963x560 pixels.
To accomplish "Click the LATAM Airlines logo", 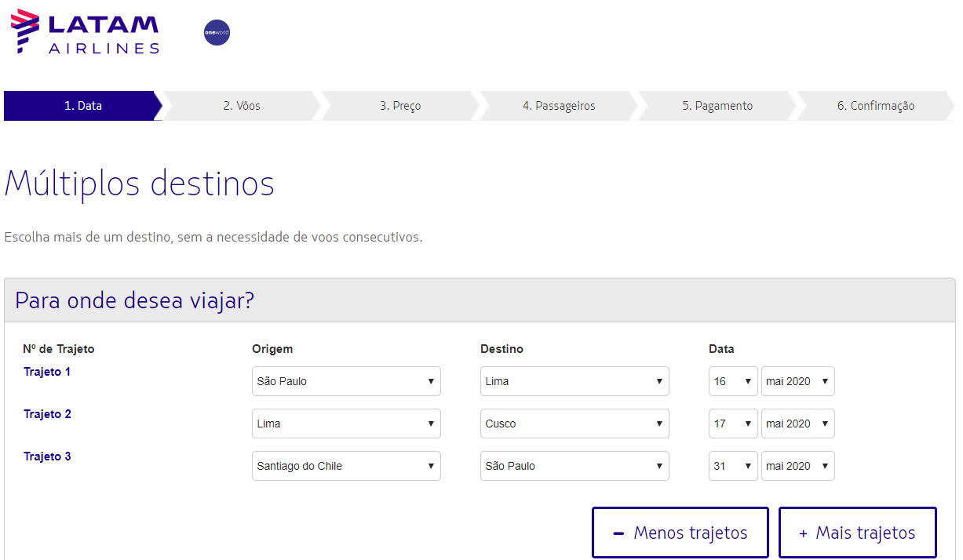I will (85, 32).
